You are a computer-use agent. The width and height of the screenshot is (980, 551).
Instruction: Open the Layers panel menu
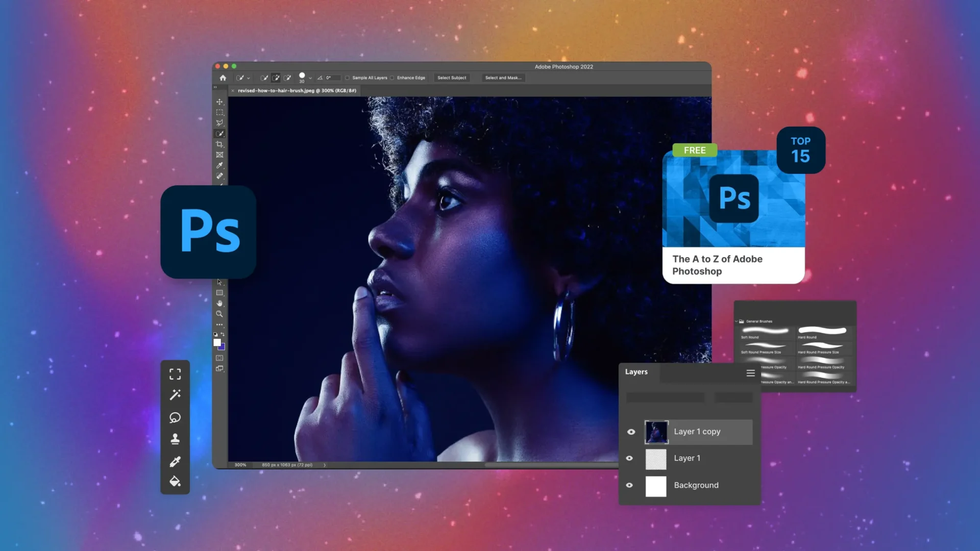click(x=750, y=373)
